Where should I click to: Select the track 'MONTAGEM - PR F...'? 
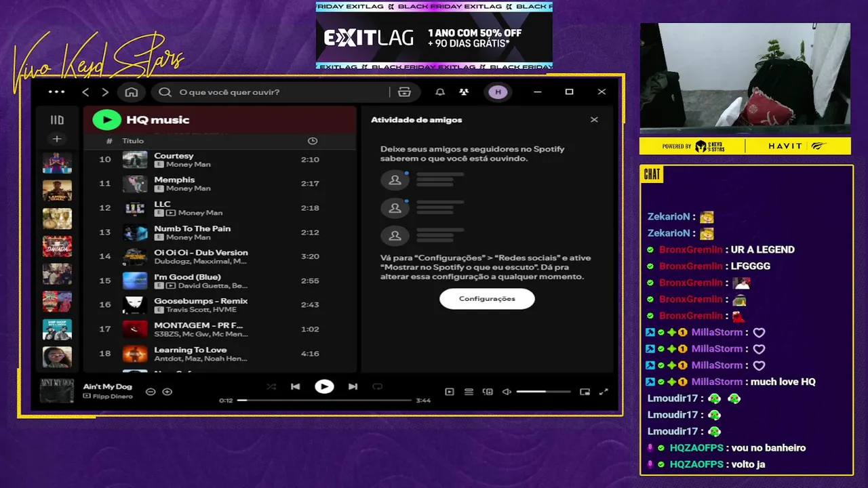coord(219,329)
